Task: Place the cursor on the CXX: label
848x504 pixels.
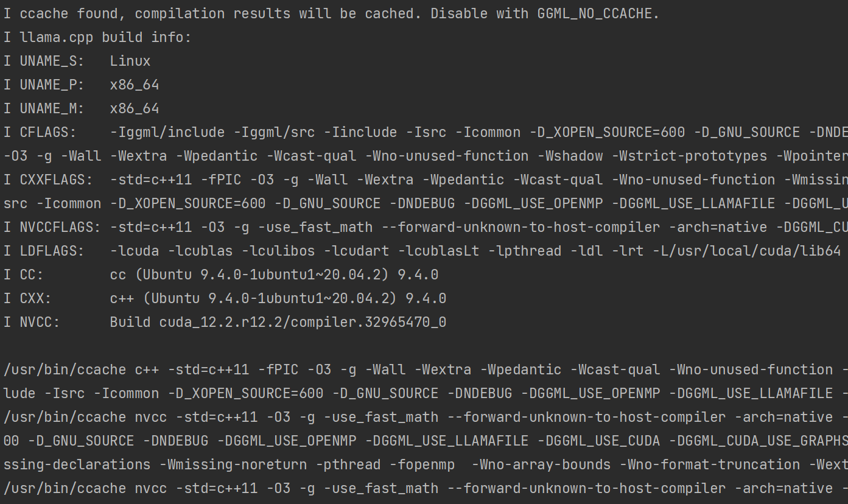Action: (36, 298)
